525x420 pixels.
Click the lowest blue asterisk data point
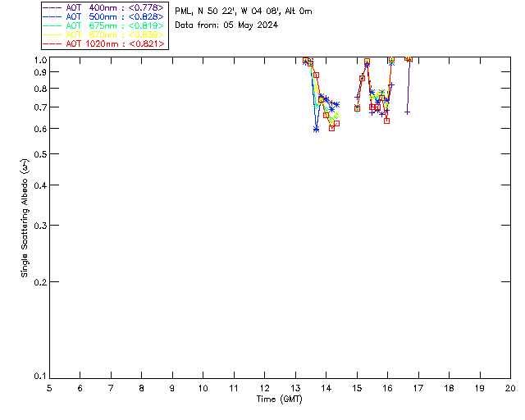coord(316,129)
